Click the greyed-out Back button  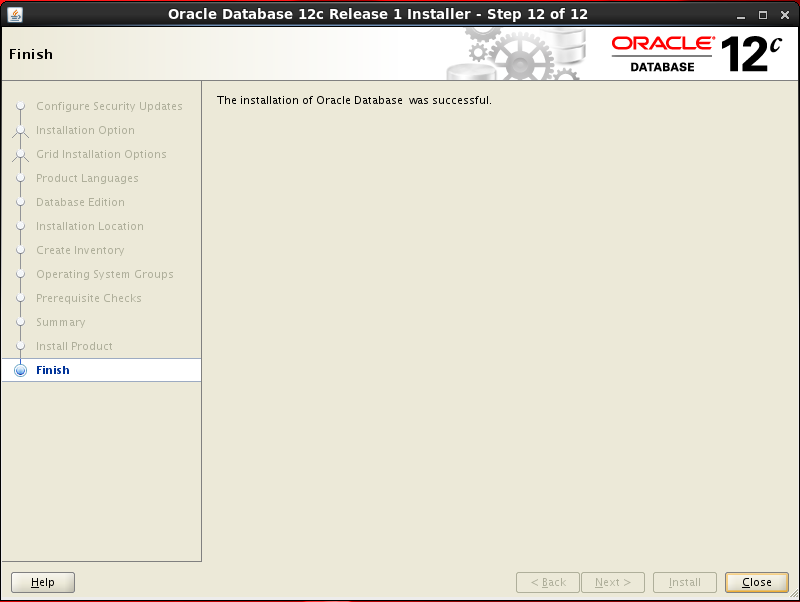(x=548, y=582)
